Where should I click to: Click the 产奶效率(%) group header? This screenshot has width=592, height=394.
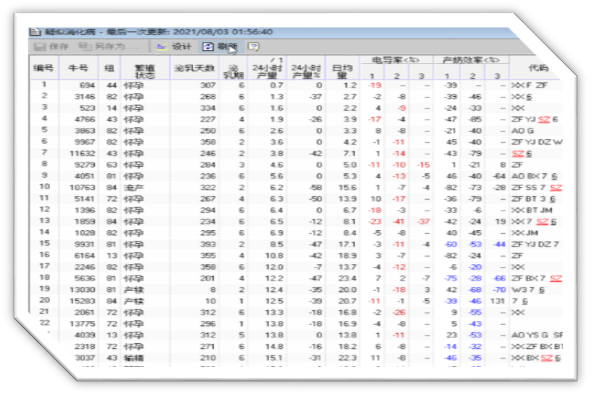click(x=471, y=60)
